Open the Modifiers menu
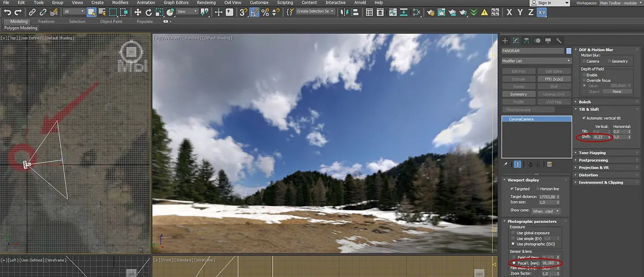 tap(120, 3)
